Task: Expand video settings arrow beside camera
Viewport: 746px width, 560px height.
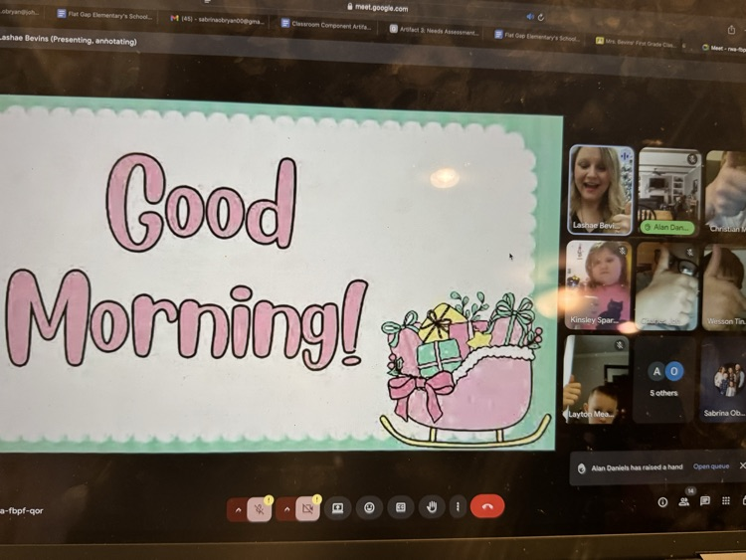Action: point(286,509)
